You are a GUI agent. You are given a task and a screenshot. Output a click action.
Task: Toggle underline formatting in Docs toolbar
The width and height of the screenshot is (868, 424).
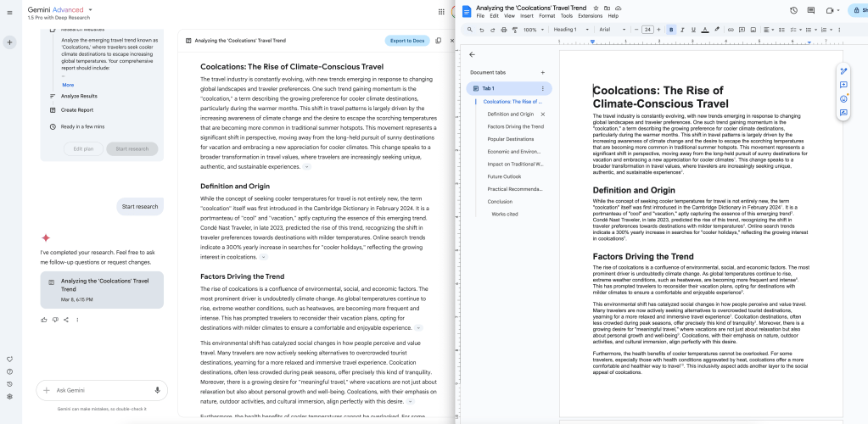693,30
